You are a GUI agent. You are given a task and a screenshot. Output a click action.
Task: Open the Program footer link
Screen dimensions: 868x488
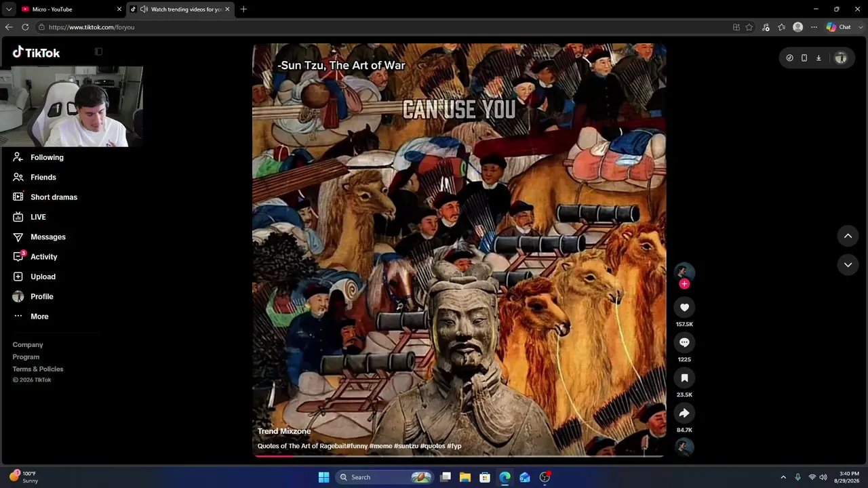(x=26, y=357)
